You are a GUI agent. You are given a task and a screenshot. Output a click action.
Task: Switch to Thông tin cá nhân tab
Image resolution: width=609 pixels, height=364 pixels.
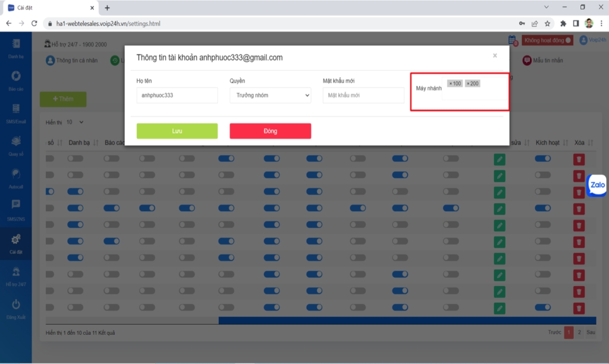72,61
